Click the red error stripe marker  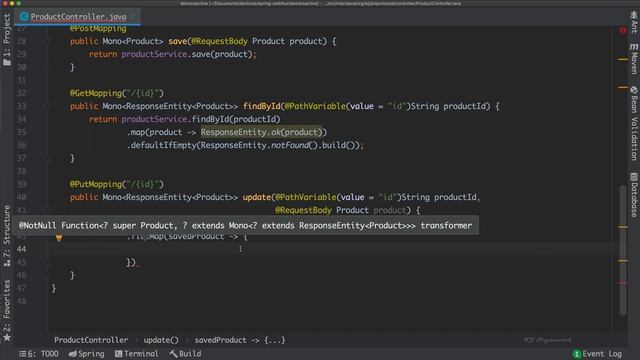(622, 283)
